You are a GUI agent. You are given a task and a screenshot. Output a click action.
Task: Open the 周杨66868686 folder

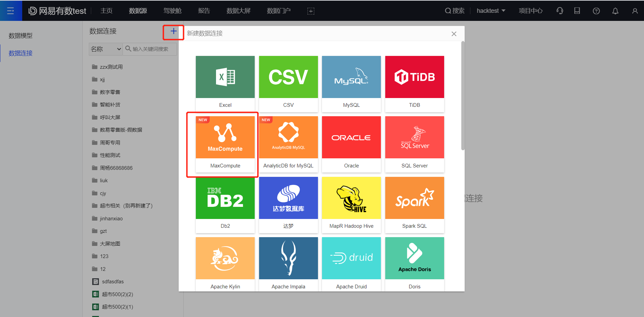click(112, 168)
